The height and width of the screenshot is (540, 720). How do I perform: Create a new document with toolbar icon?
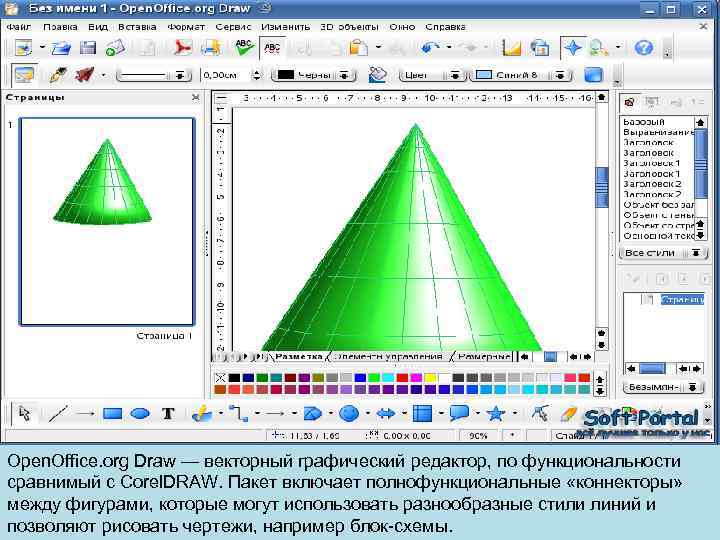coord(24,48)
